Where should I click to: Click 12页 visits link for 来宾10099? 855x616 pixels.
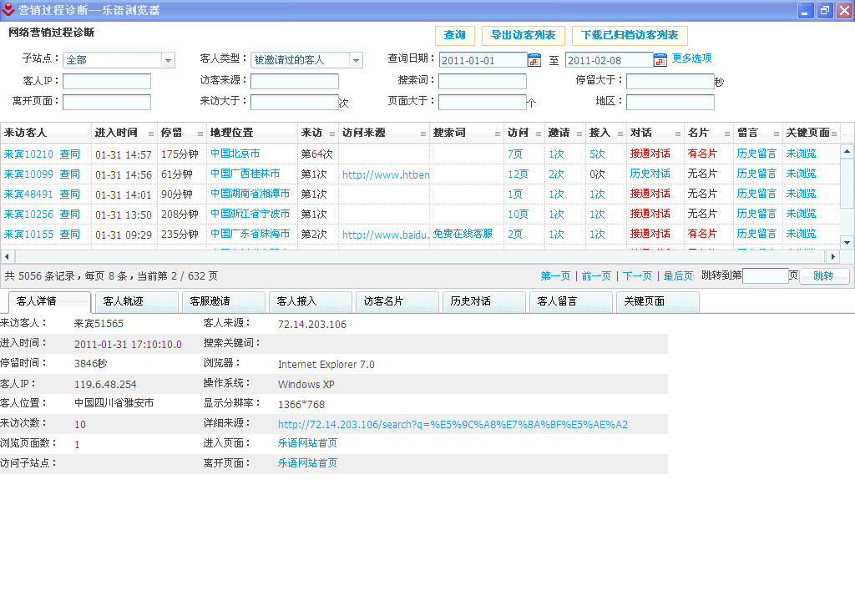point(518,174)
